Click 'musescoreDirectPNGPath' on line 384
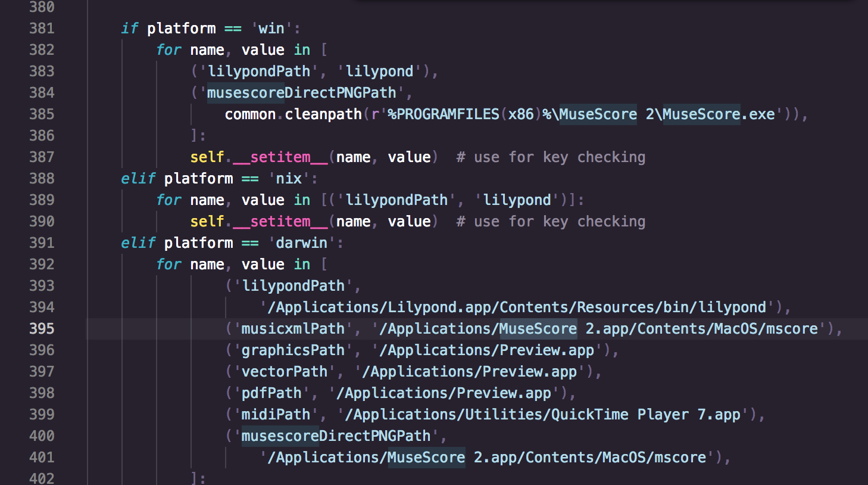This screenshot has width=868, height=485. (301, 92)
